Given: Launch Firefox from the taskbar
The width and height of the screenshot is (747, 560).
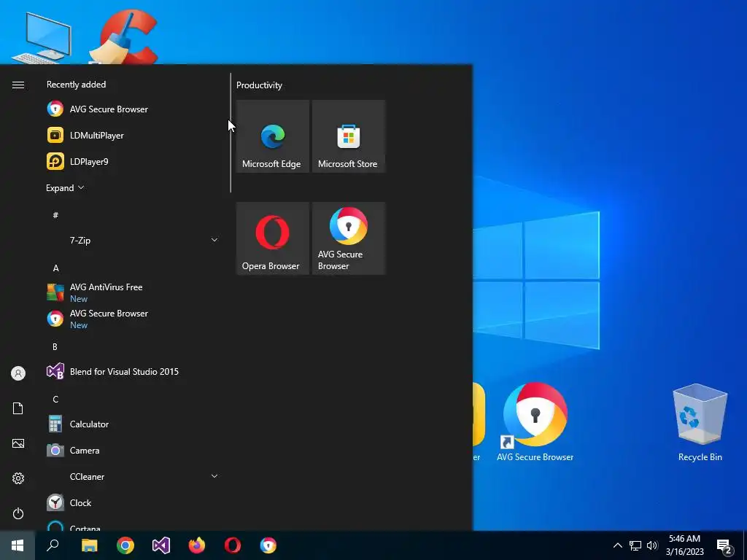Looking at the screenshot, I should click(x=197, y=545).
